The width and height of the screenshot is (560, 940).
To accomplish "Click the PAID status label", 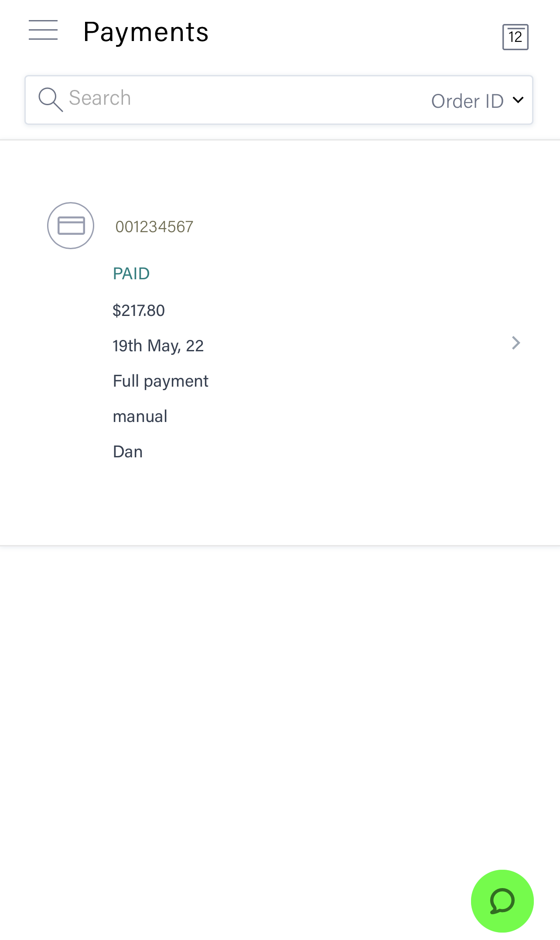I will click(131, 274).
